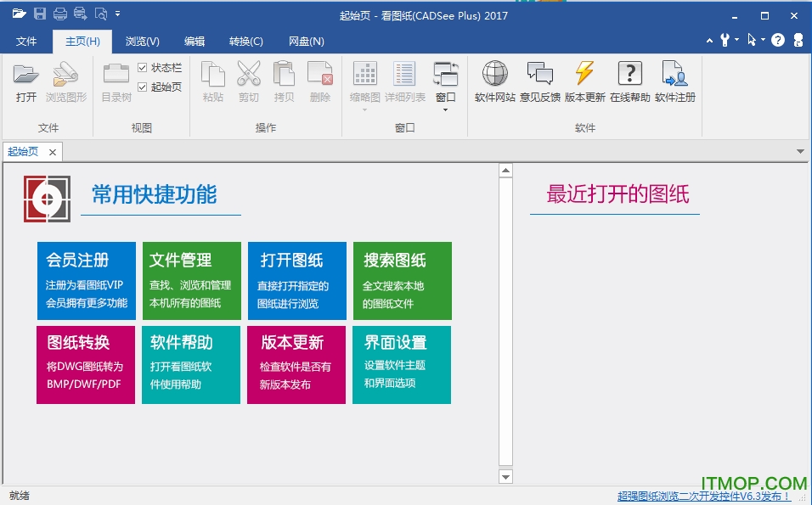Open the magenta 版本更新 tile
Viewport: 812px width, 505px height.
(x=296, y=365)
